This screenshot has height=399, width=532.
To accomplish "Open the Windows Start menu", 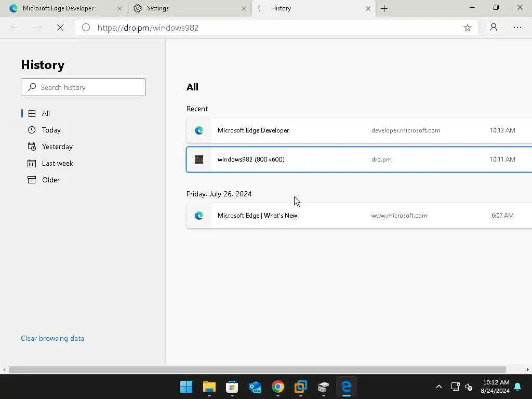I will (x=187, y=387).
